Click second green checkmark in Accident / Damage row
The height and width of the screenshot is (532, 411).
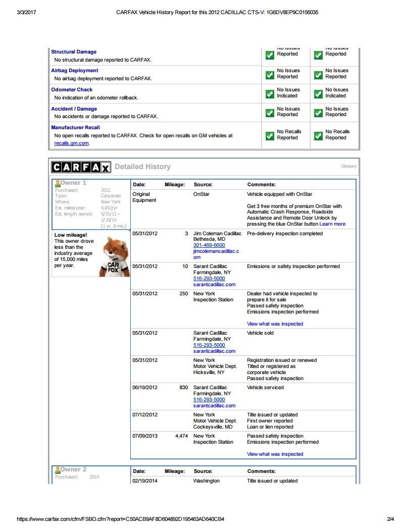[318, 113]
